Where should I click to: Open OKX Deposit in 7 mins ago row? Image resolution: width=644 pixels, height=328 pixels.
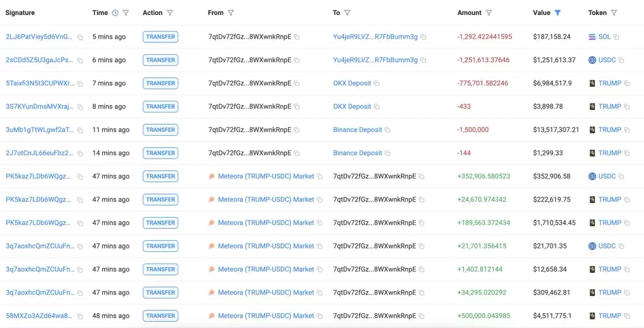click(352, 83)
